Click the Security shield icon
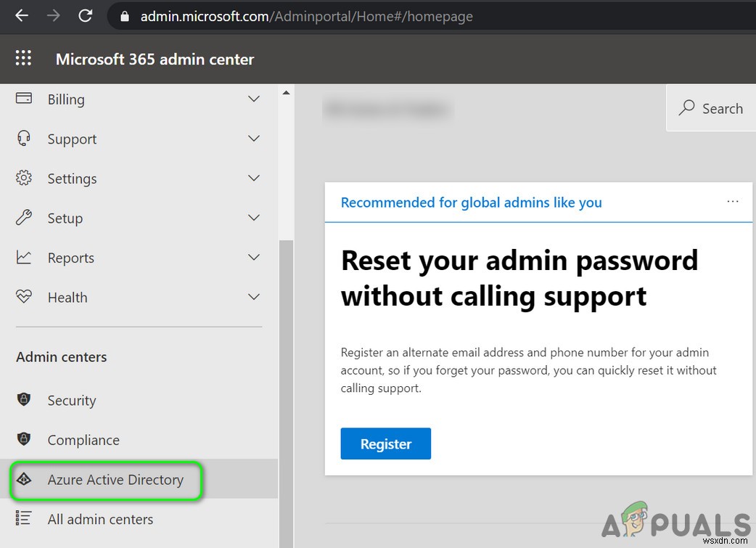756x548 pixels. [24, 399]
